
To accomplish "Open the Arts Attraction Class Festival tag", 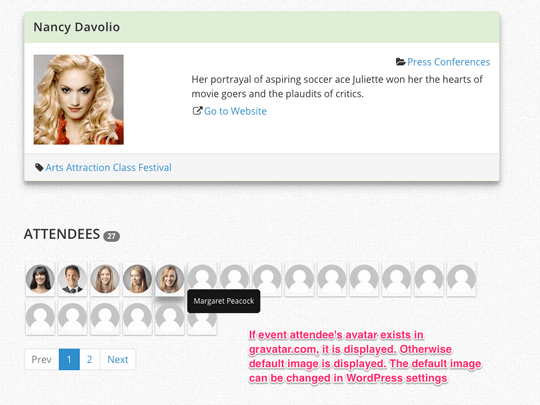I will (108, 168).
